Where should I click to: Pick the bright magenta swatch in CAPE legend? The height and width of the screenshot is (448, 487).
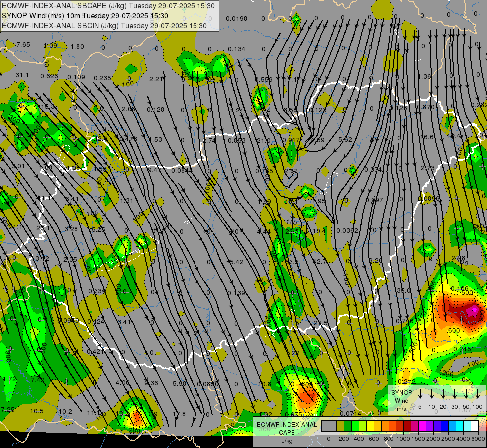pos(422,426)
